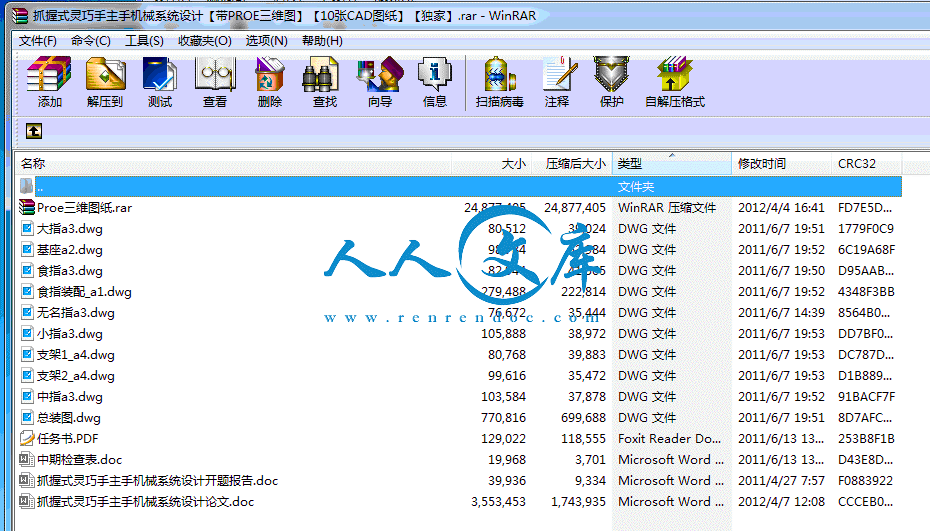Click the WinRAR 压缩文件 type cell
Viewport: 930px width, 531px height.
[667, 207]
